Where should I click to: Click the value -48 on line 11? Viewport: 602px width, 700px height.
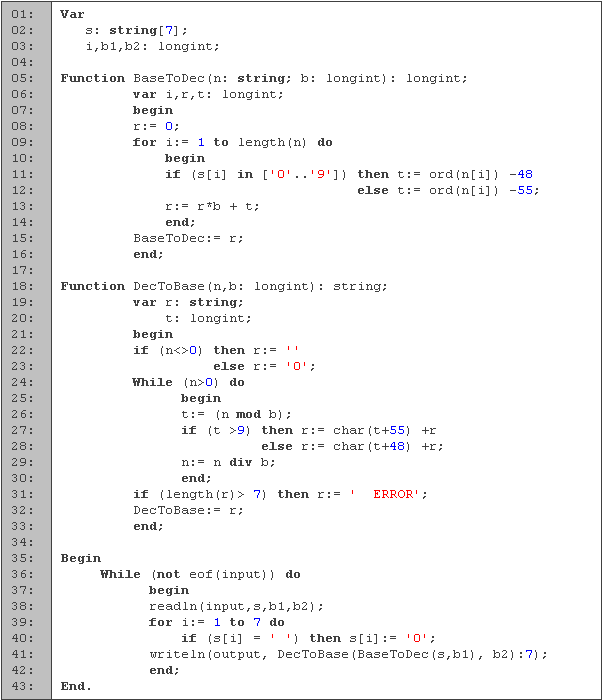pyautogui.click(x=521, y=174)
